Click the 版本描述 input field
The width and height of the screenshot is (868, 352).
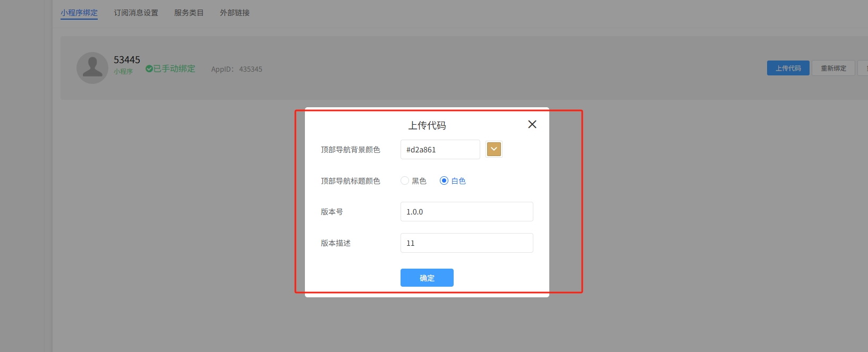pos(466,243)
